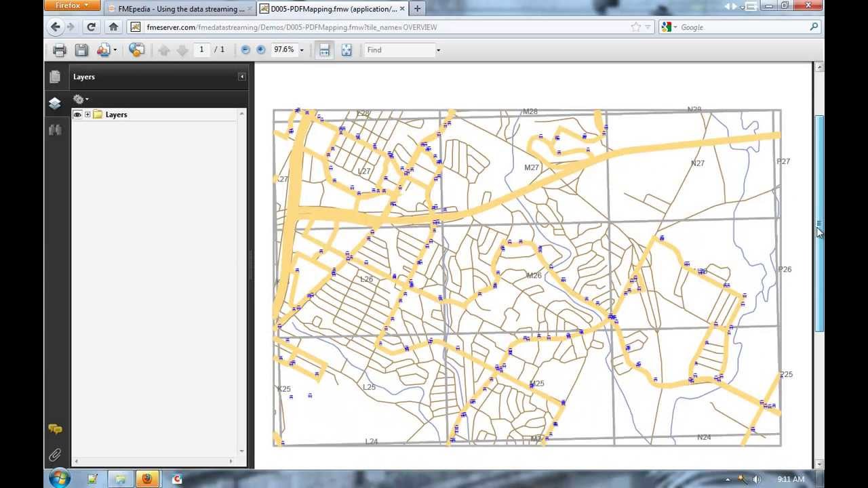The width and height of the screenshot is (868, 488).
Task: Click in the Find search box
Action: tap(399, 49)
